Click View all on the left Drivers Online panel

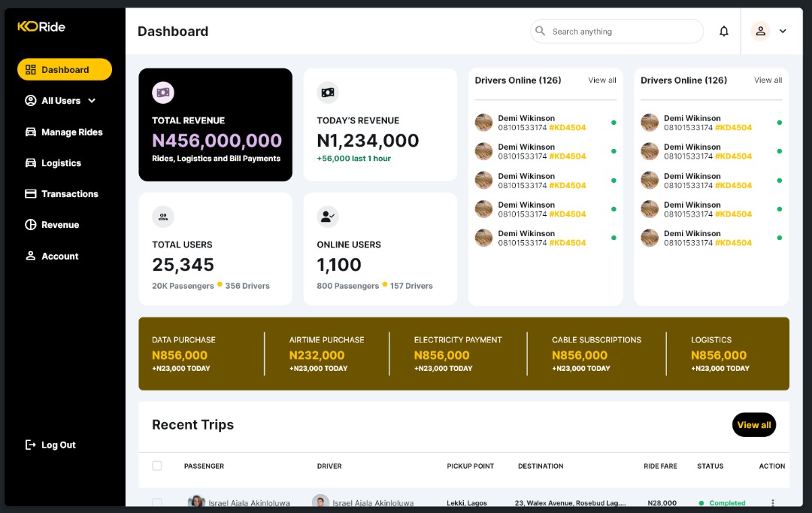click(601, 80)
